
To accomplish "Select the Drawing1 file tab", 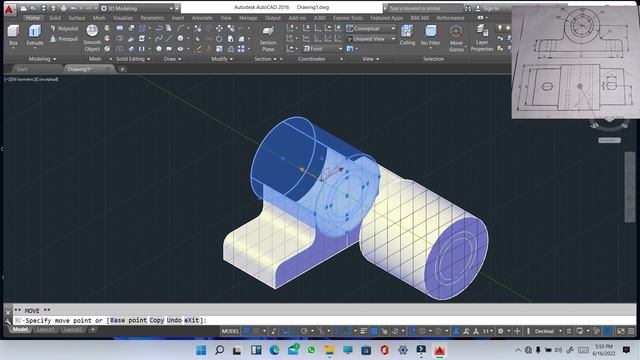I will tap(81, 69).
